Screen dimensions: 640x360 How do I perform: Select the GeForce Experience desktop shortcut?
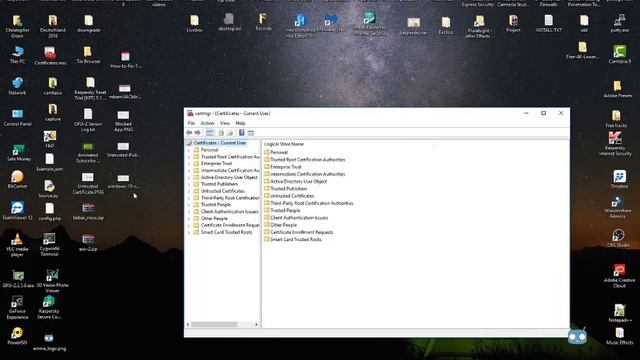(x=17, y=307)
